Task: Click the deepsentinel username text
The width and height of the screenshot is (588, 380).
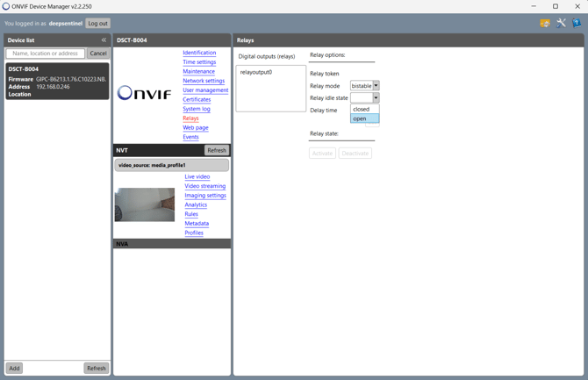Action: coord(66,24)
